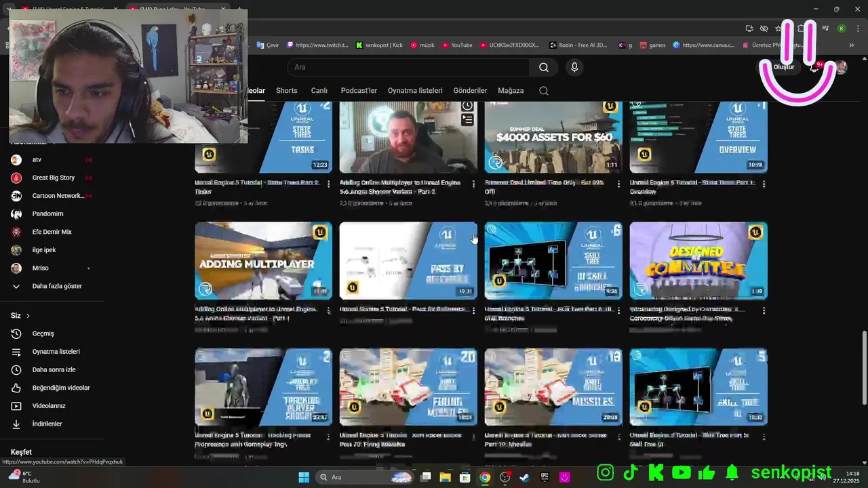The image size is (868, 488).
Task: Open the Designed by Committee thumbnail
Action: 698,261
